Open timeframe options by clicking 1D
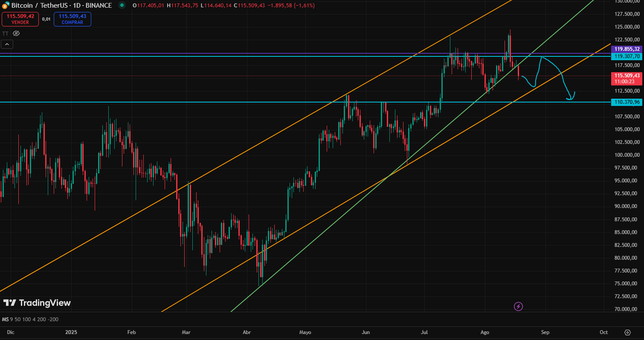This screenshot has height=340, width=644. (x=77, y=5)
